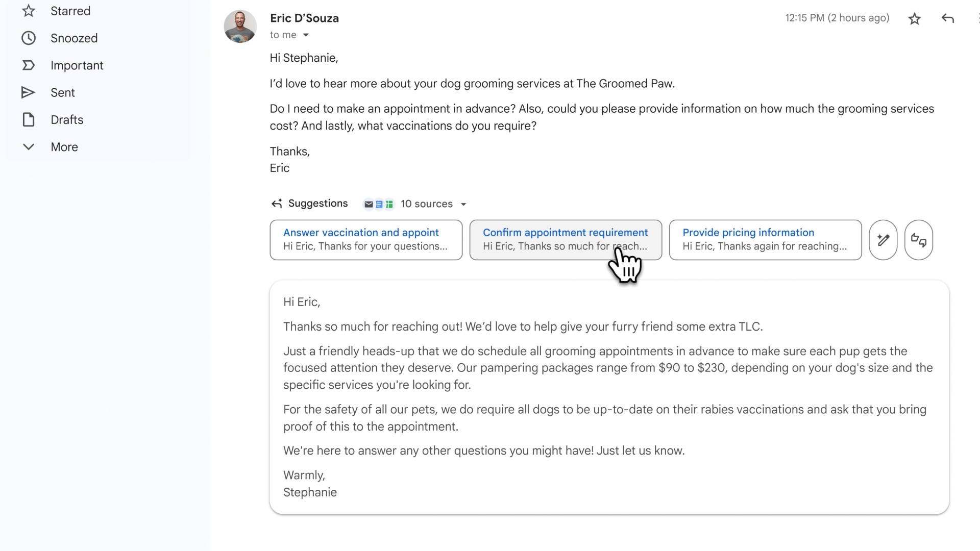This screenshot has height=551, width=980.
Task: Click the Sent paper plane icon
Action: click(29, 92)
